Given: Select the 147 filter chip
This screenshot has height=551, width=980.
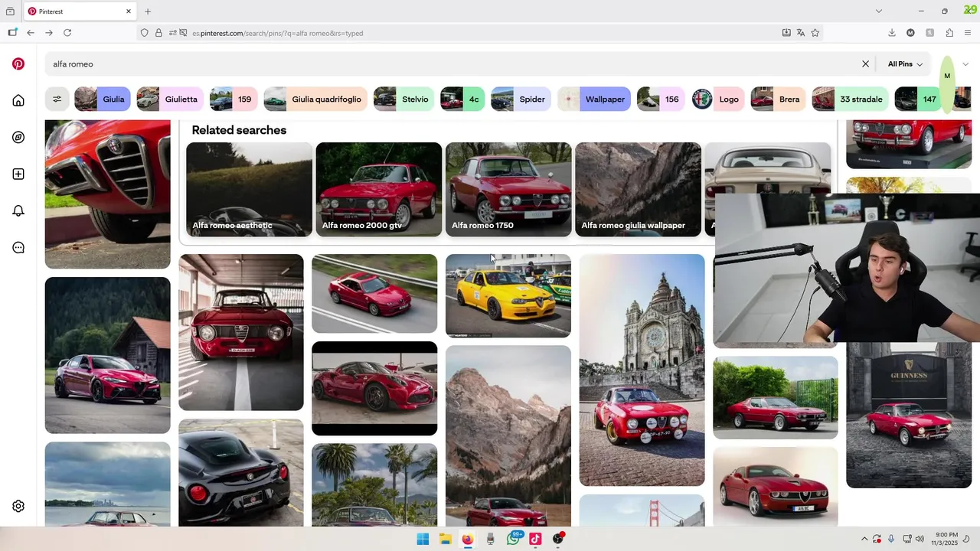Looking at the screenshot, I should tap(919, 99).
